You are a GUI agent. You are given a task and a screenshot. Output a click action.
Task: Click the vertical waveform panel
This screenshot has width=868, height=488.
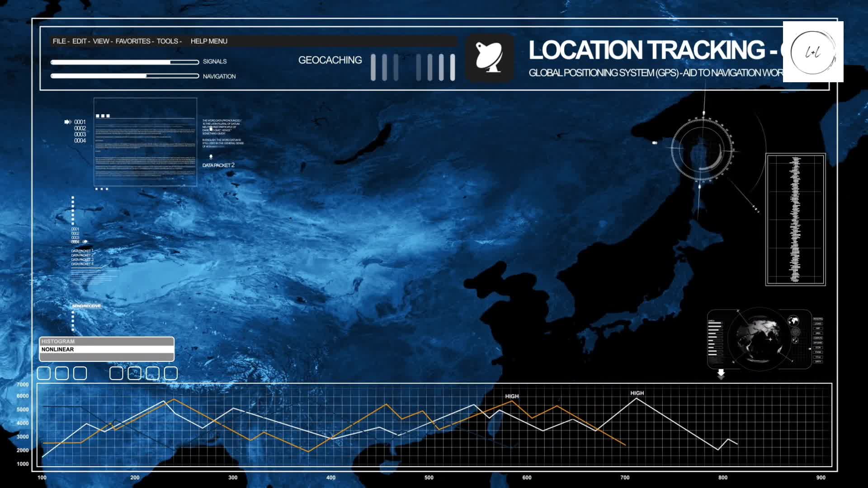tap(795, 220)
